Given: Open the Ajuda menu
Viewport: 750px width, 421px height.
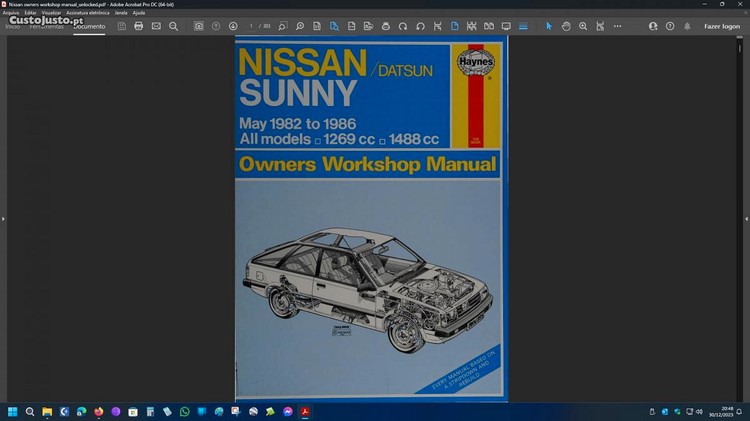Looking at the screenshot, I should [139, 13].
